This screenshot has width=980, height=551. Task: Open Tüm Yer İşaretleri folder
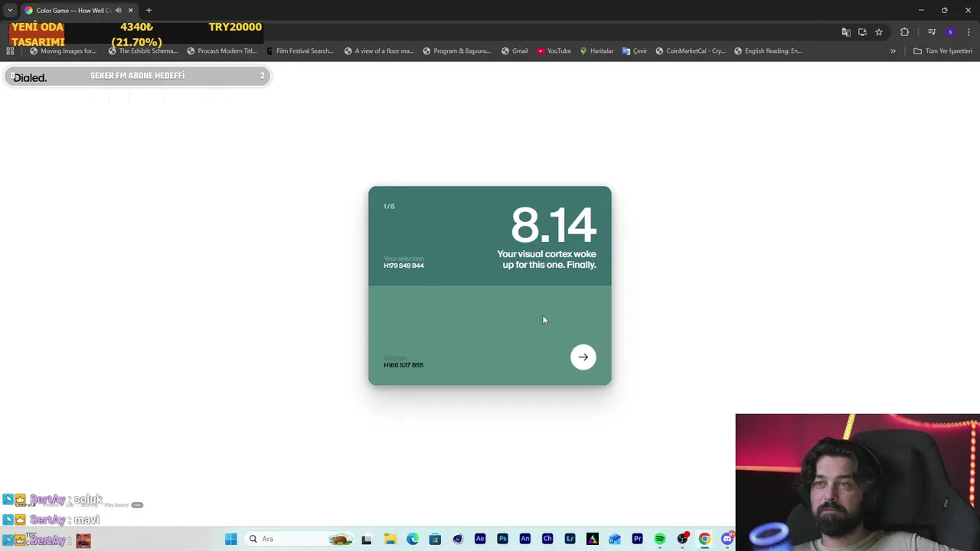[x=942, y=51]
